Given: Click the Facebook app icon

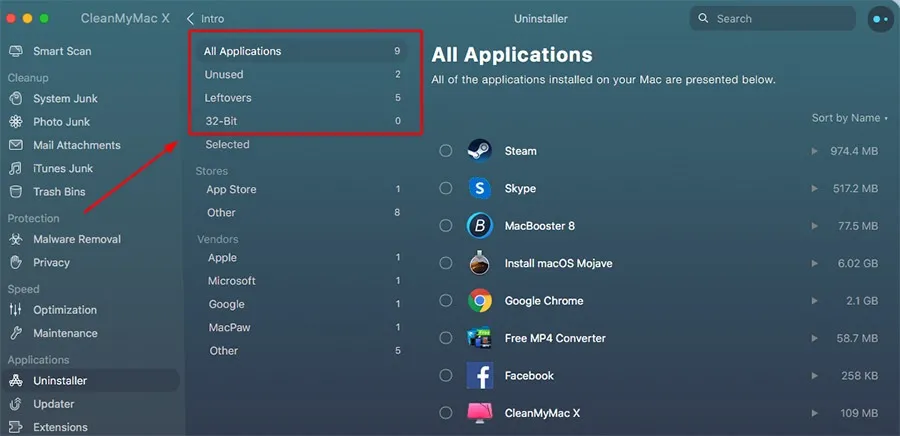Looking at the screenshot, I should [x=479, y=376].
